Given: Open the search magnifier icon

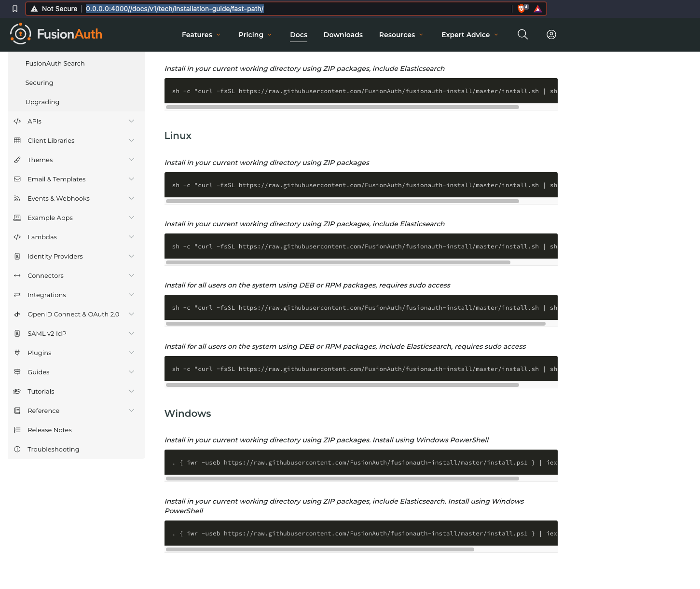Looking at the screenshot, I should [522, 34].
